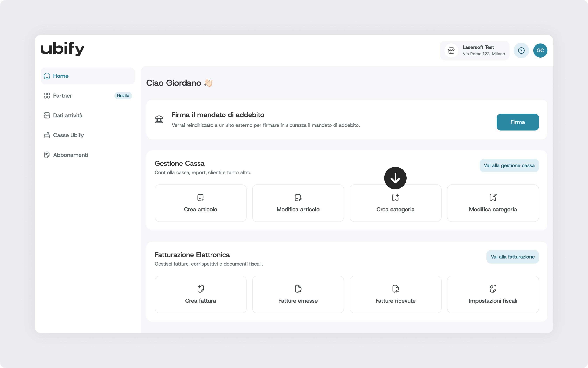Viewport: 588px width, 368px height.
Task: Navigate to Casse Ubify
Action: click(68, 135)
